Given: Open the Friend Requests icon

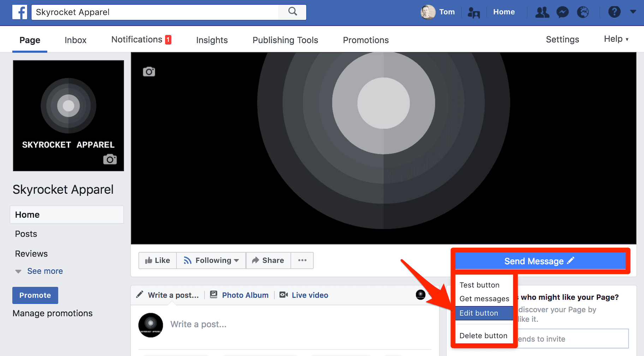Looking at the screenshot, I should click(x=542, y=12).
